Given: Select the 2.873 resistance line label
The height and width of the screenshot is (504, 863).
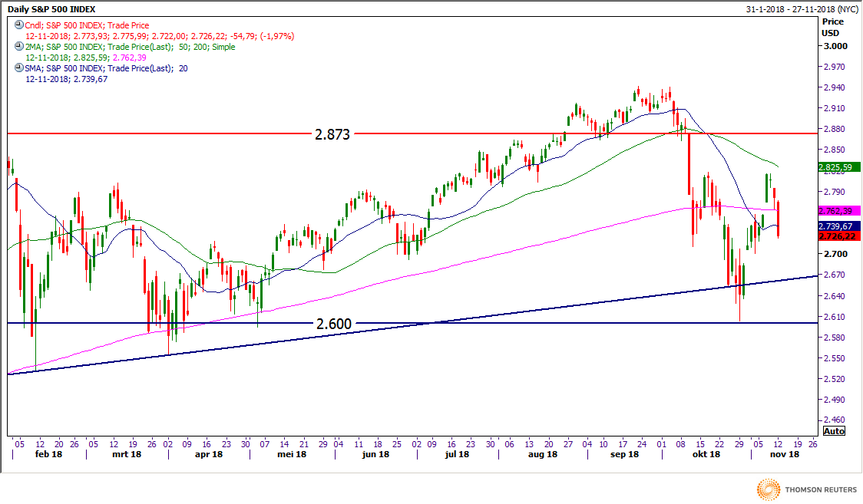Looking at the screenshot, I should coord(332,134).
